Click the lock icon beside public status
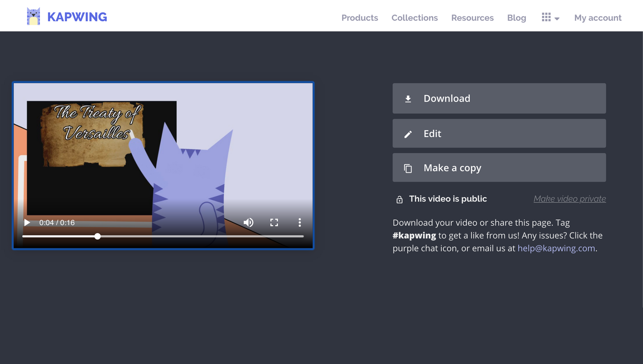The height and width of the screenshot is (364, 643). [x=399, y=200]
